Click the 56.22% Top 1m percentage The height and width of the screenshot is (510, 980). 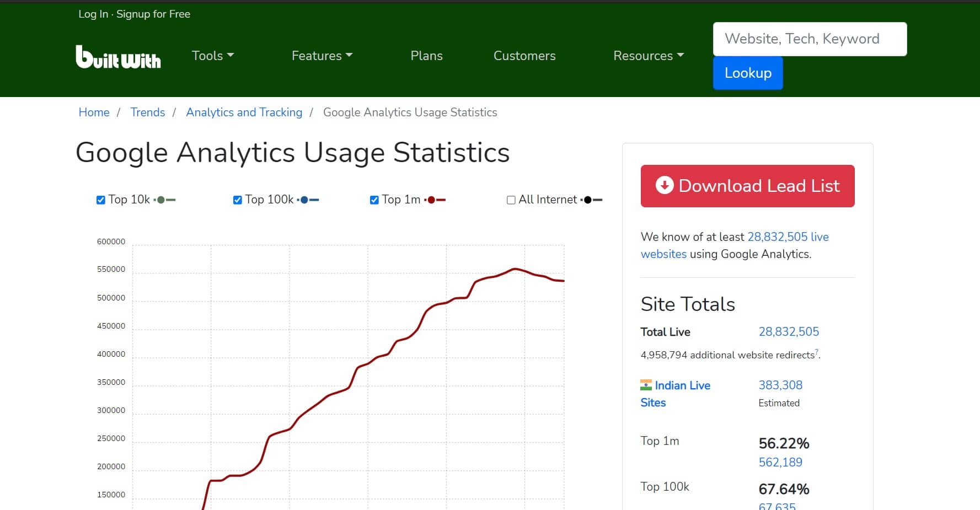[784, 443]
